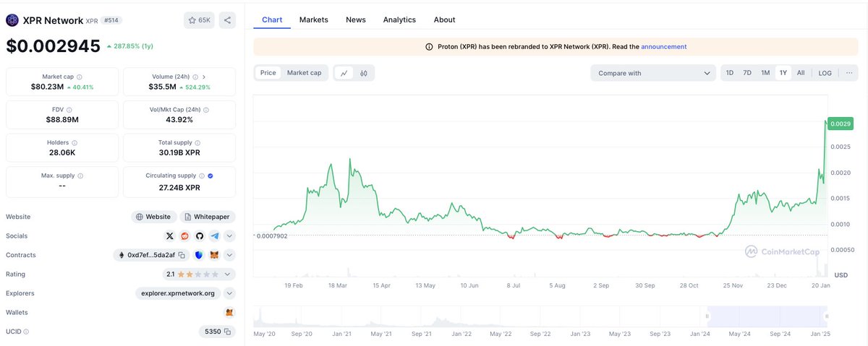Click the info icon beside Circulating supply
Image resolution: width=868 pixels, height=346 pixels.
pyautogui.click(x=201, y=176)
